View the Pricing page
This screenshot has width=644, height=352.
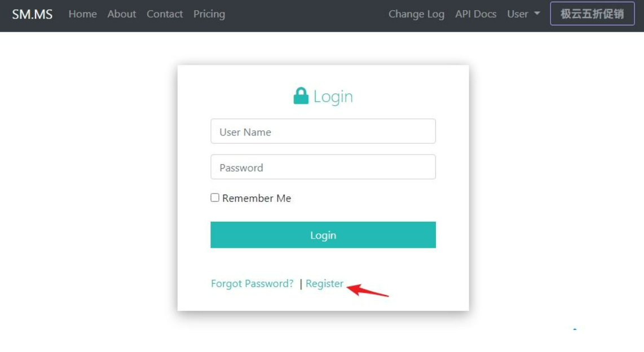point(209,14)
